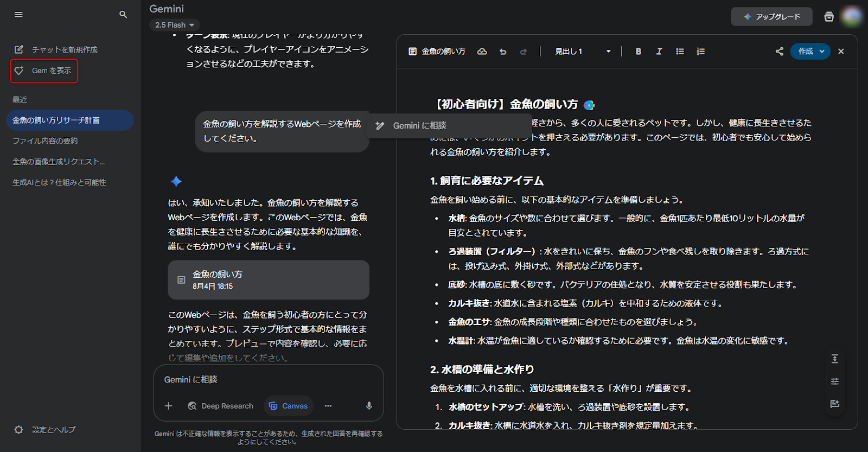
Task: Toggle italic formatting in canvas
Action: (659, 52)
